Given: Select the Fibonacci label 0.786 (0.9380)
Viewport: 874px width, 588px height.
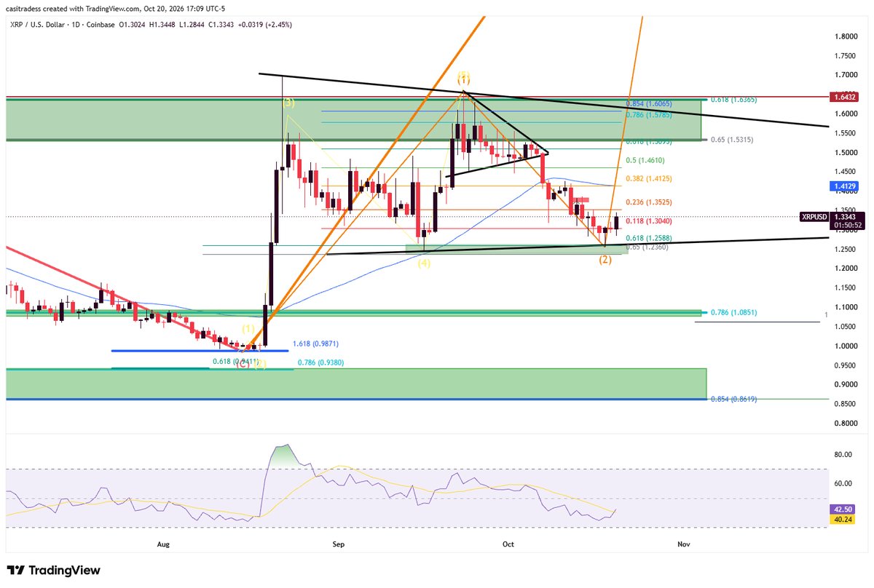Looking at the screenshot, I should [x=320, y=361].
